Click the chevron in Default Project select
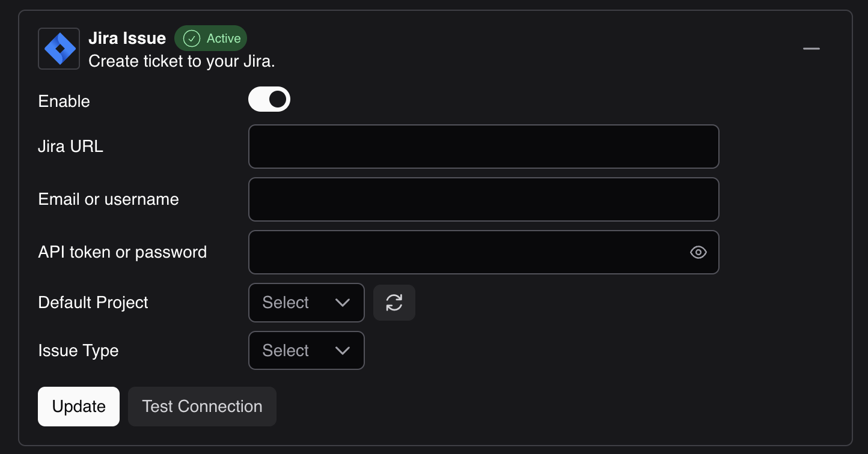The width and height of the screenshot is (868, 454). coord(343,303)
